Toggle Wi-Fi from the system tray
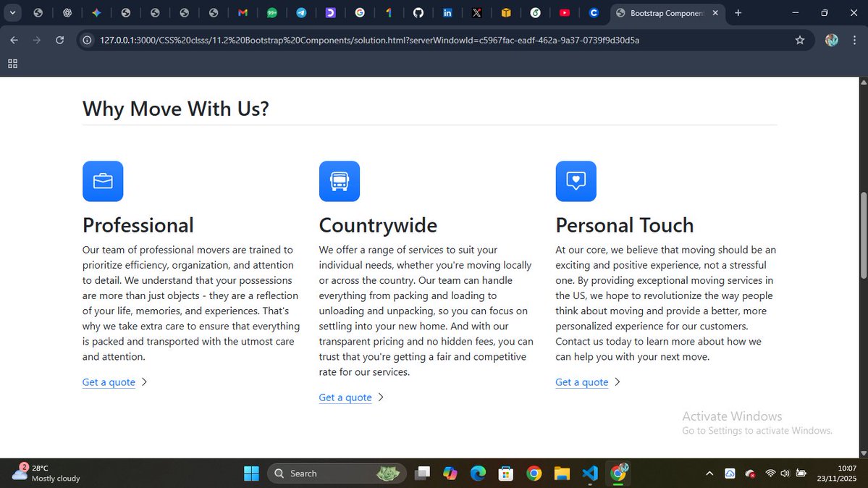Image resolution: width=868 pixels, height=488 pixels. [x=770, y=473]
